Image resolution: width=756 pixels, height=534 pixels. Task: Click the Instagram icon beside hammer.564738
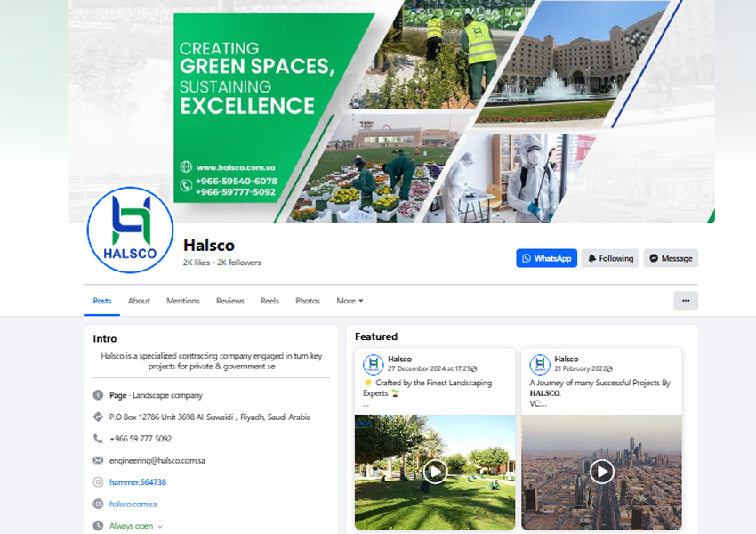click(98, 481)
